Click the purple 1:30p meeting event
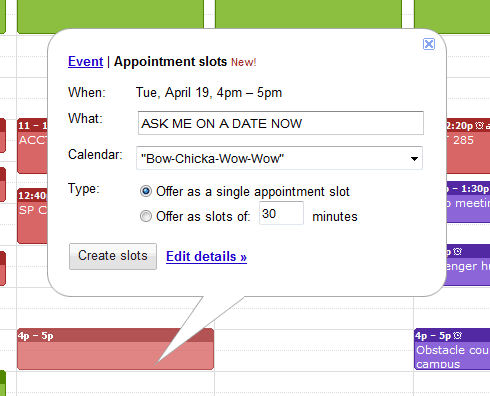 [x=468, y=202]
